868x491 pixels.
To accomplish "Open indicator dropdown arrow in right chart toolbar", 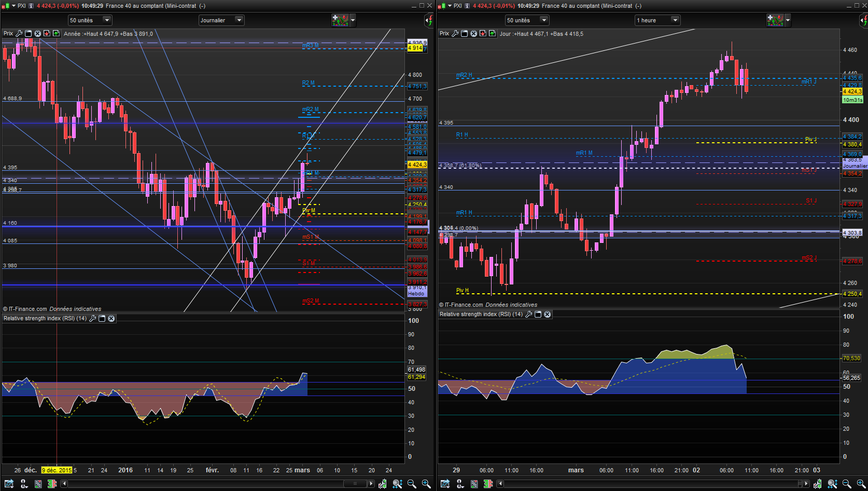I will pyautogui.click(x=788, y=20).
